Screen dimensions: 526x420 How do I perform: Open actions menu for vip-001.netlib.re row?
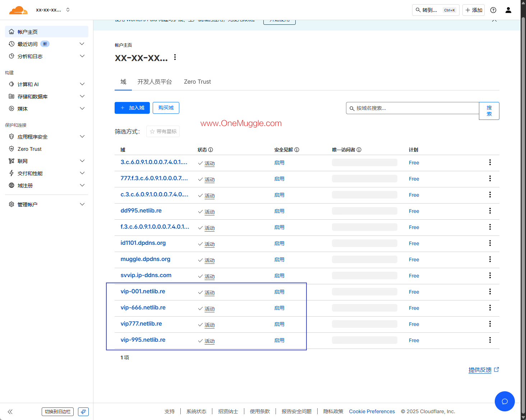(490, 291)
